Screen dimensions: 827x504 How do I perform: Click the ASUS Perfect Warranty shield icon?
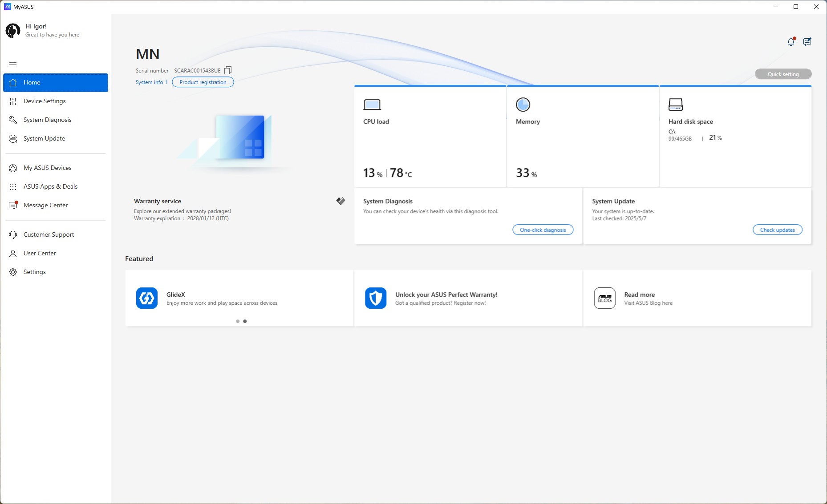(x=376, y=298)
